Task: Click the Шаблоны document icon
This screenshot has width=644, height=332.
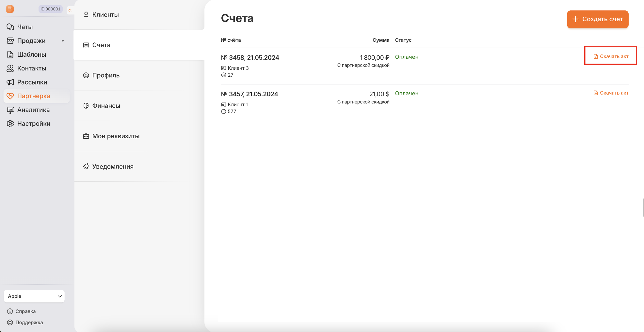Action: point(10,54)
